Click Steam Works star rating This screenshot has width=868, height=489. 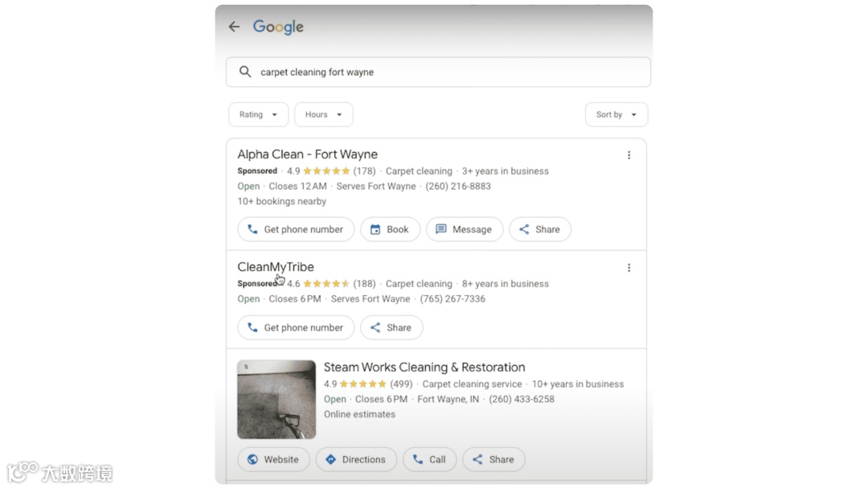363,384
